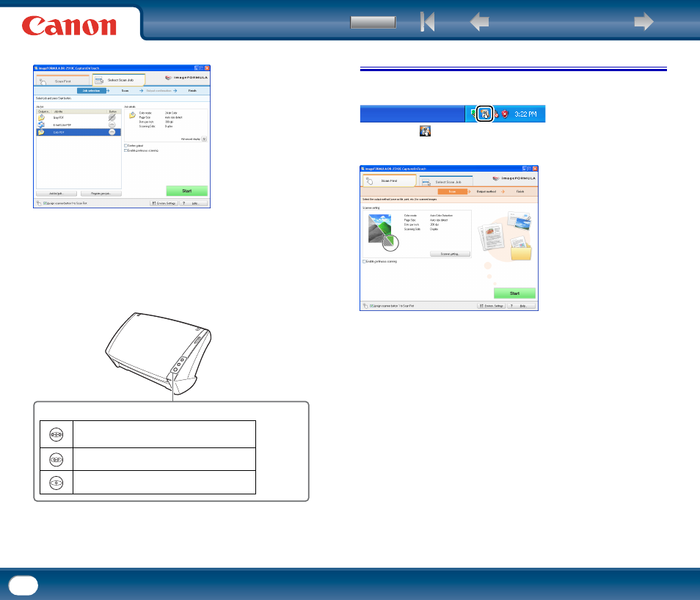The height and width of the screenshot is (600, 700).
Task: Click the white page number pill in footer
Action: [23, 585]
